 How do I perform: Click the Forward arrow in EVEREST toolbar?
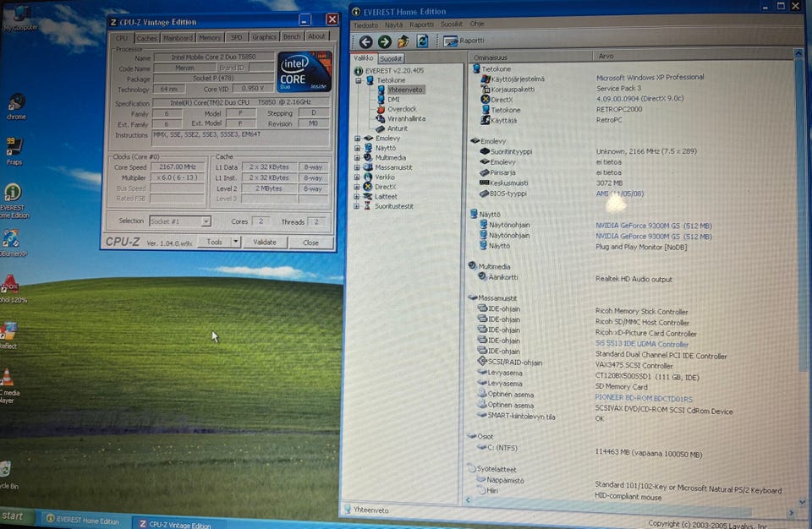(x=384, y=41)
